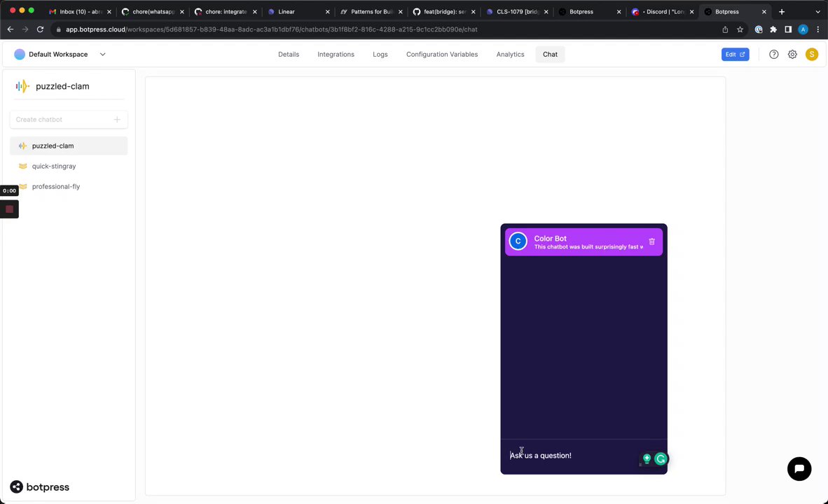
Task: Click the browser address bar URL
Action: pyautogui.click(x=271, y=29)
